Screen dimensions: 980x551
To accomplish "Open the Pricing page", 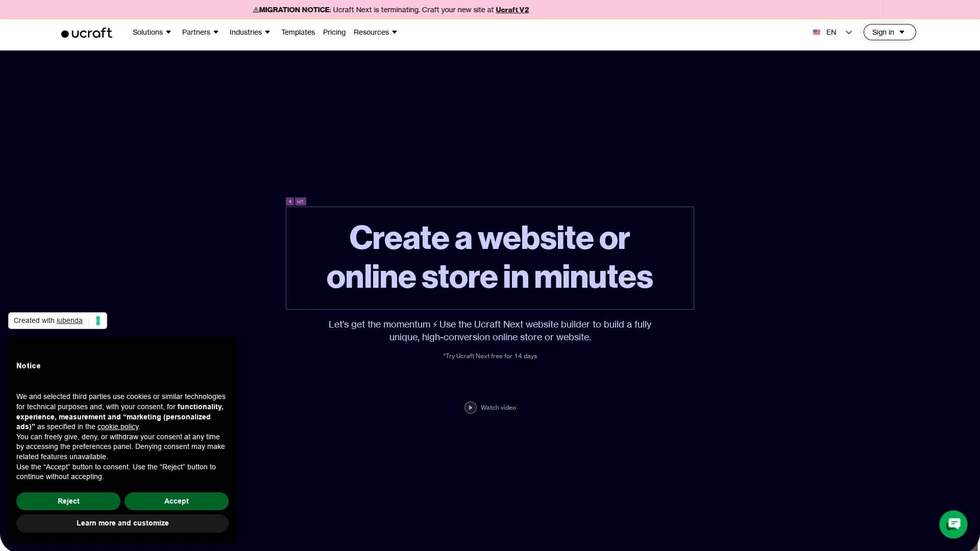I will tap(334, 32).
